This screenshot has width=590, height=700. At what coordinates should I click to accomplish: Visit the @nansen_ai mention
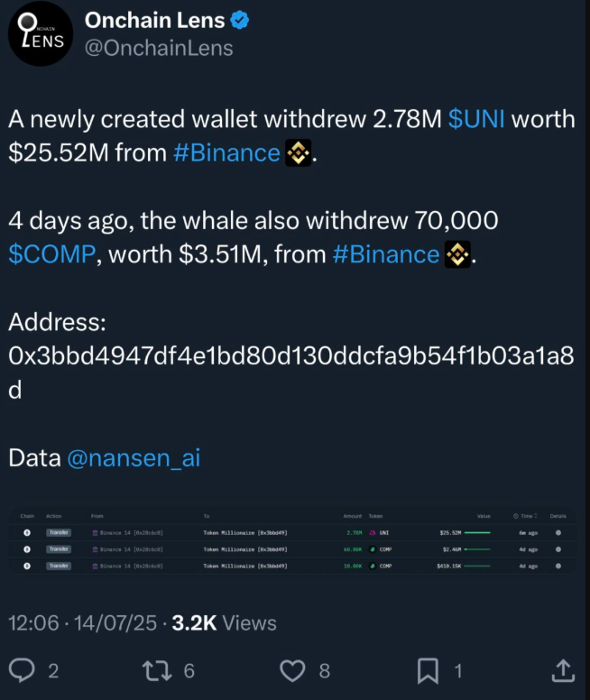pyautogui.click(x=134, y=458)
